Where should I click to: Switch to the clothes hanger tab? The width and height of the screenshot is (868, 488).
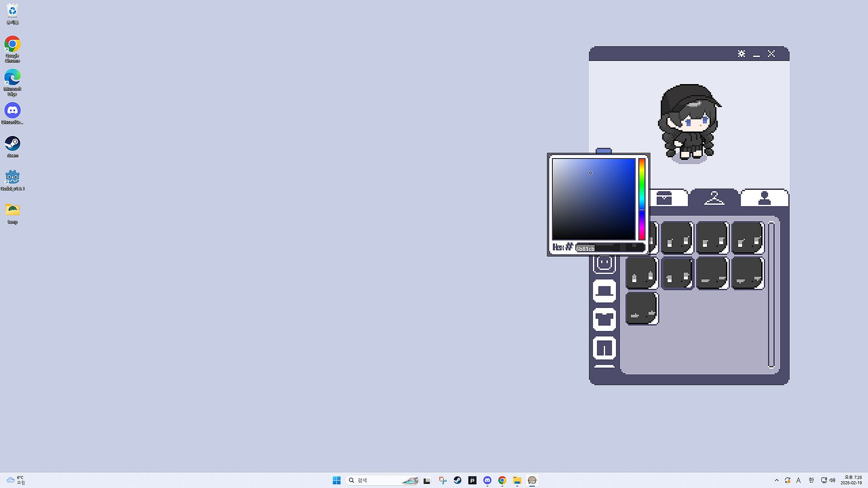(714, 198)
